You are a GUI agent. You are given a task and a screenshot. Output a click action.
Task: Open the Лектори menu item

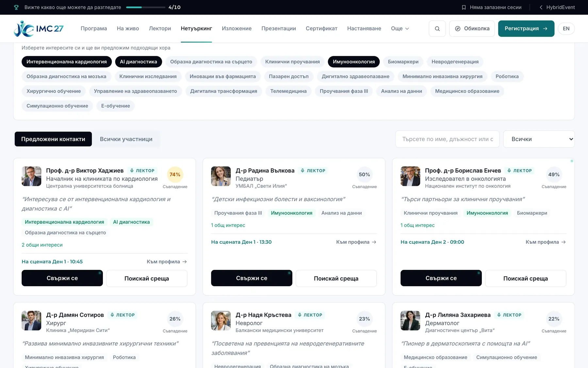pyautogui.click(x=160, y=28)
